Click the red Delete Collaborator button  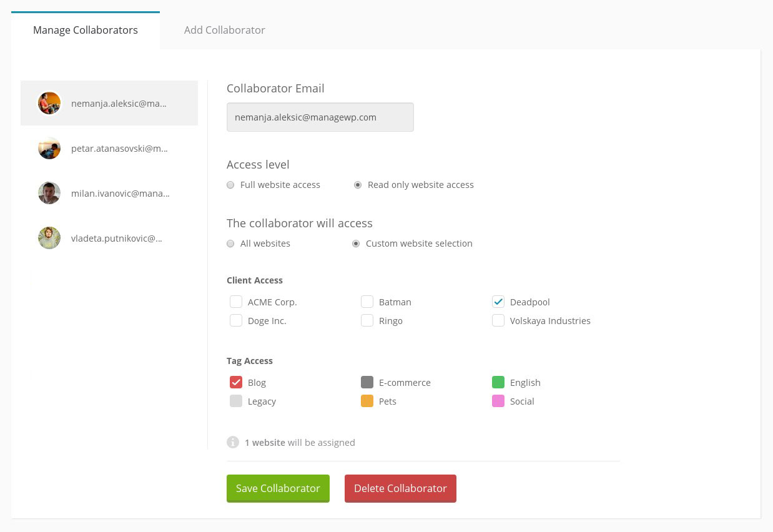coord(400,488)
